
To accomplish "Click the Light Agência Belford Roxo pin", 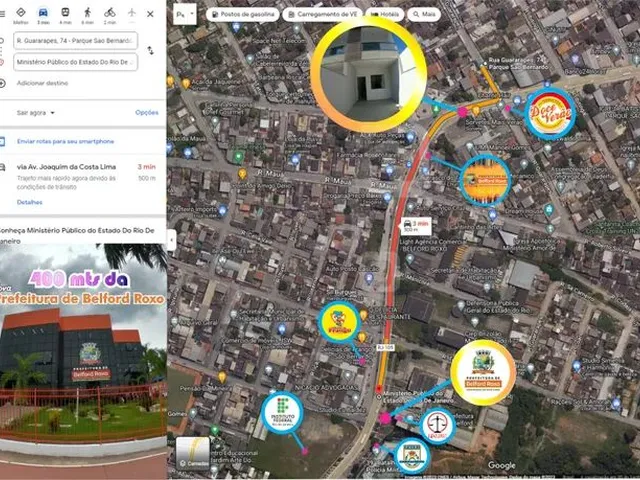I will point(410,258).
